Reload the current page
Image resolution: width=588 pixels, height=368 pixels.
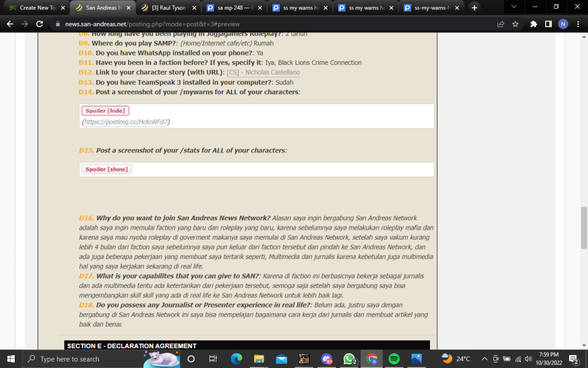[x=39, y=24]
